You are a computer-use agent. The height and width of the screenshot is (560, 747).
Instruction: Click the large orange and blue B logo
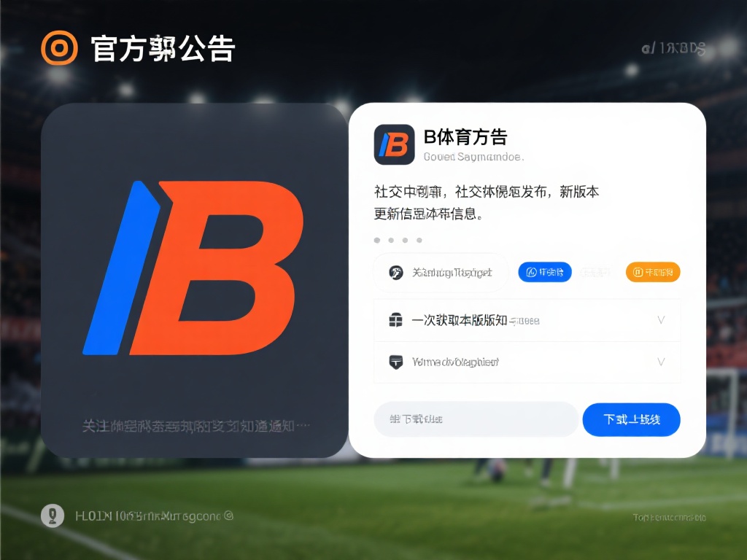pos(193,268)
